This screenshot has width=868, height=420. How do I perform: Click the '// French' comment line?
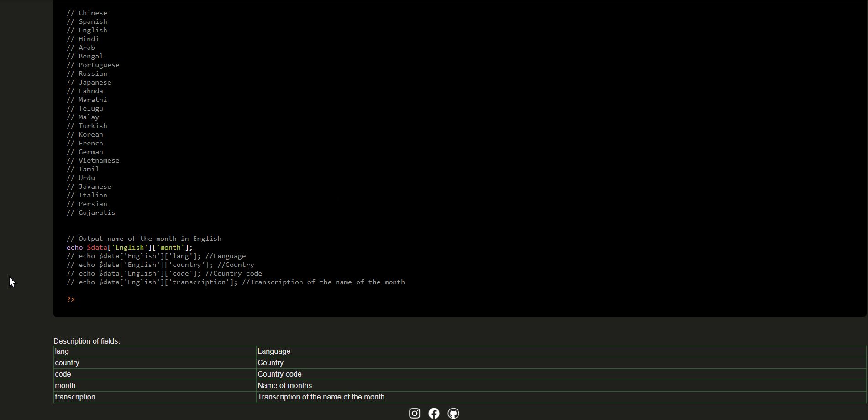(85, 143)
